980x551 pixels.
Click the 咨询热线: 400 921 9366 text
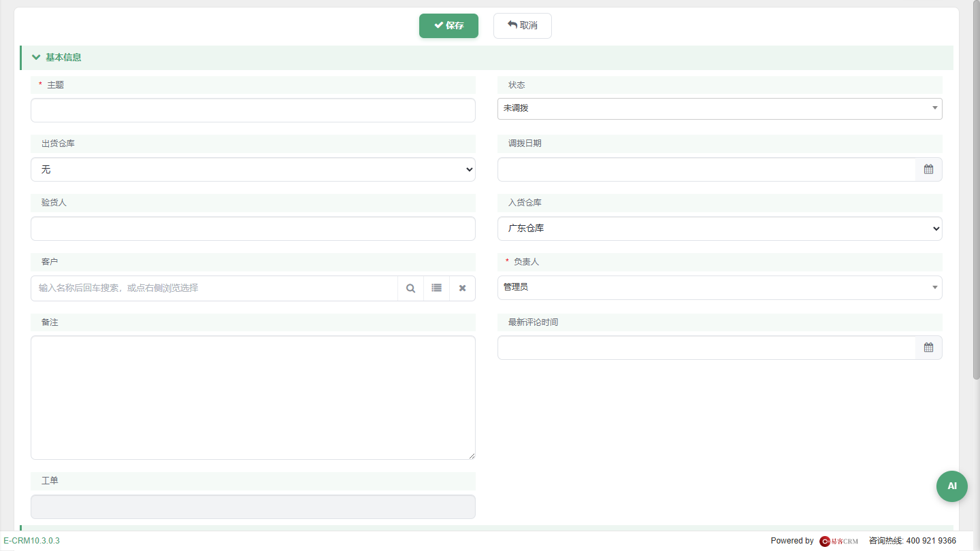[913, 541]
